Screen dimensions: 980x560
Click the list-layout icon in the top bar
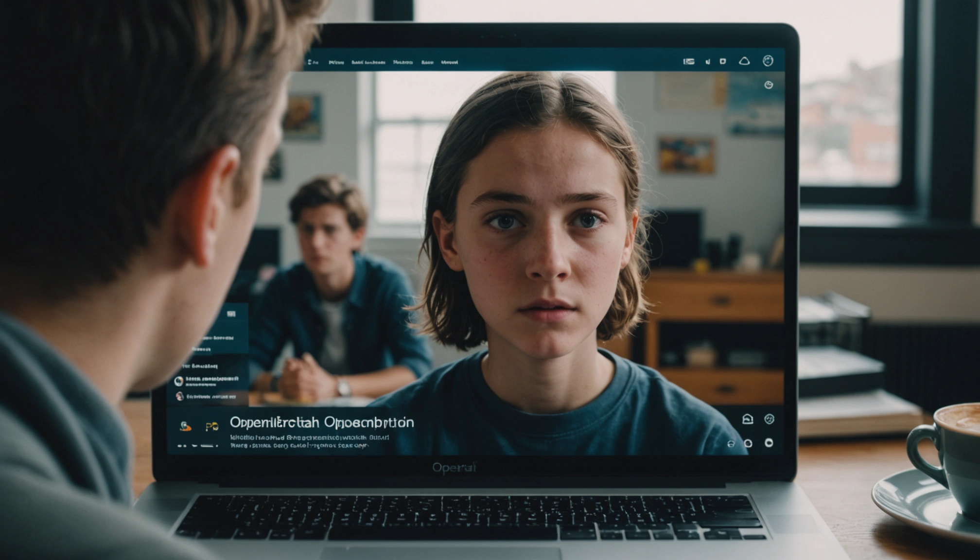(x=689, y=61)
